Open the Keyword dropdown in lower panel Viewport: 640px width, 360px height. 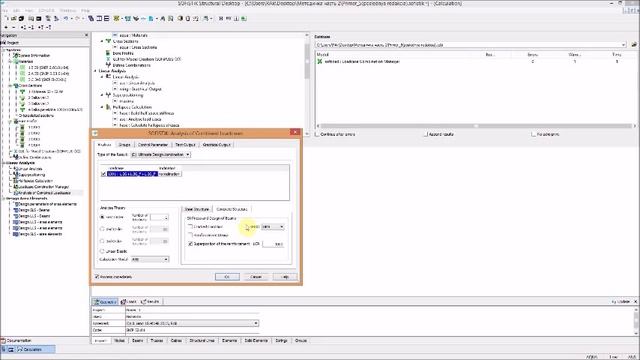click(x=256, y=323)
